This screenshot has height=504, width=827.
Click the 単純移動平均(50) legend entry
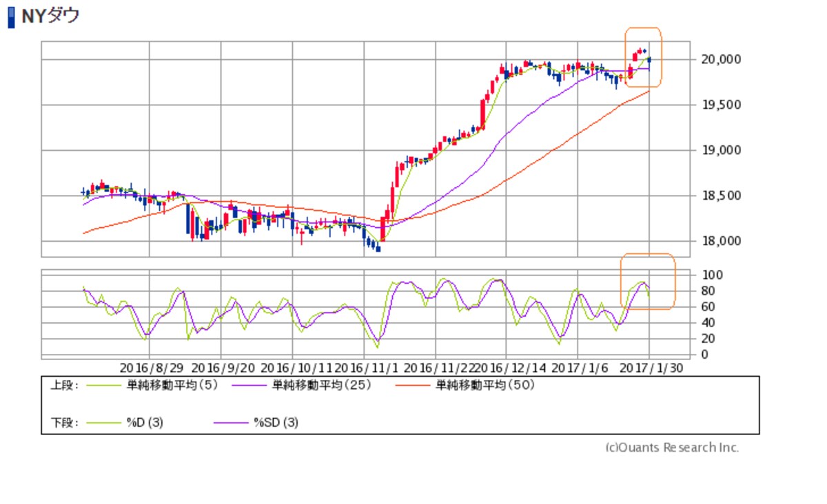(x=484, y=386)
